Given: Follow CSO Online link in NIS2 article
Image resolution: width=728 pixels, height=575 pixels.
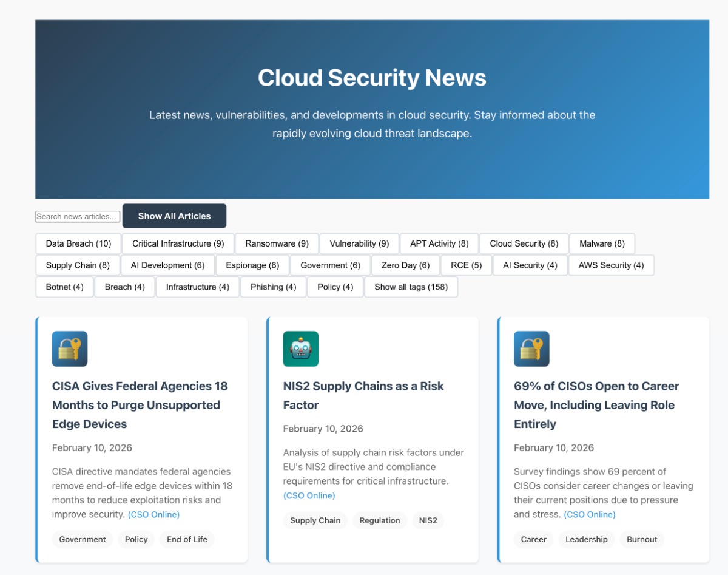Looking at the screenshot, I should (309, 495).
